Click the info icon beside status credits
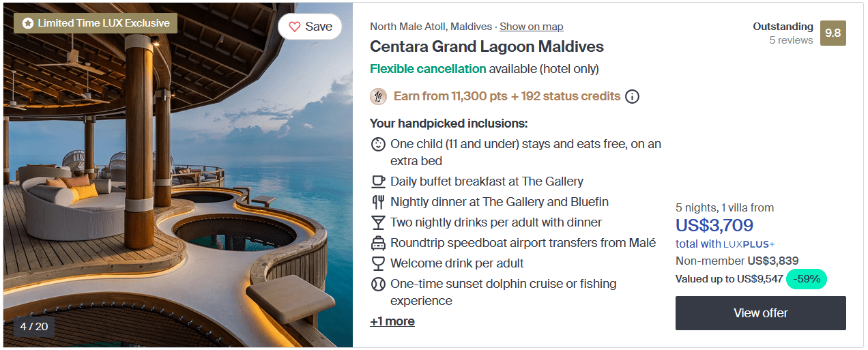This screenshot has height=350, width=868. [x=633, y=96]
